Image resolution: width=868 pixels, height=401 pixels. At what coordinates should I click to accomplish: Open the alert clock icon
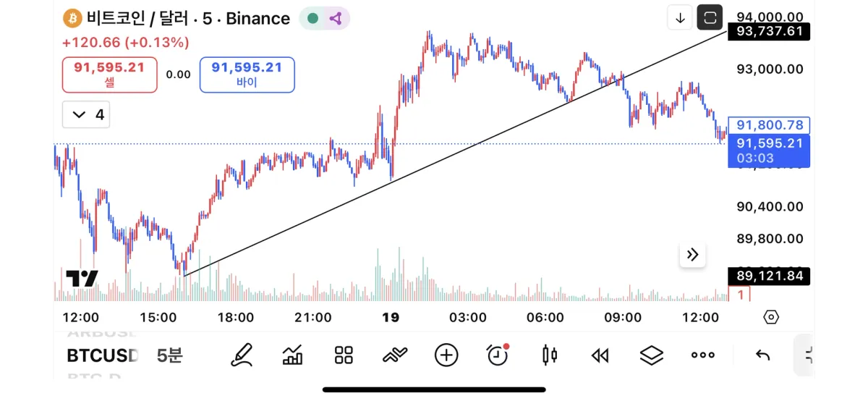click(498, 355)
